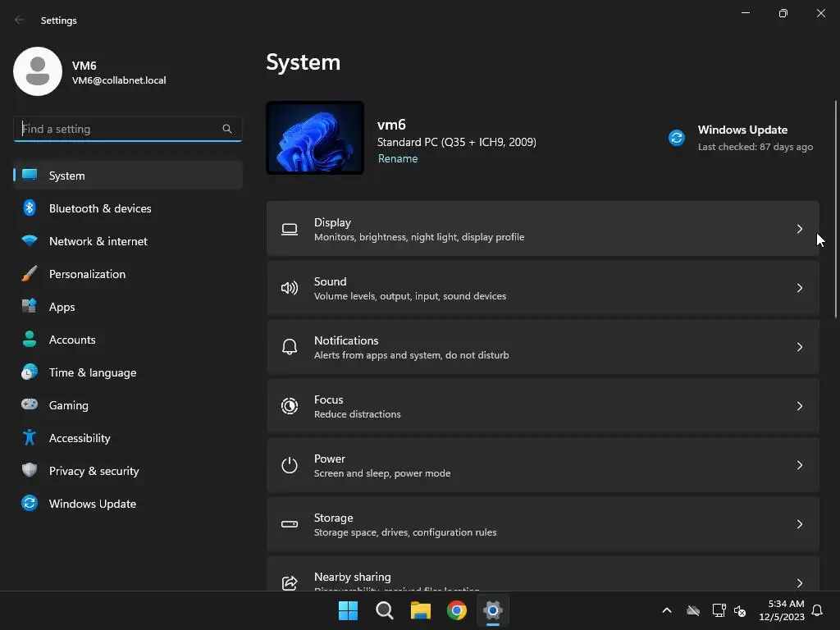
Task: Click the Notifications bell icon
Action: click(290, 347)
